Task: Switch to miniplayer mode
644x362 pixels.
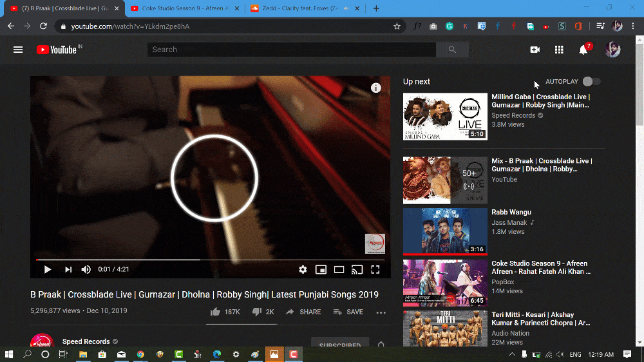Action: (321, 269)
